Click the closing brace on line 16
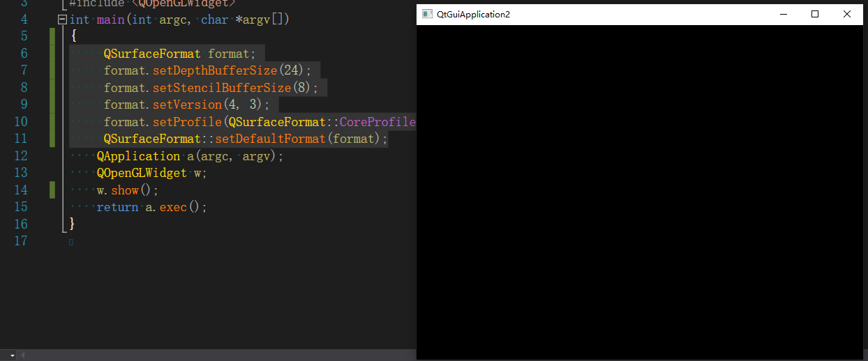Image resolution: width=868 pixels, height=361 pixels. tap(73, 224)
